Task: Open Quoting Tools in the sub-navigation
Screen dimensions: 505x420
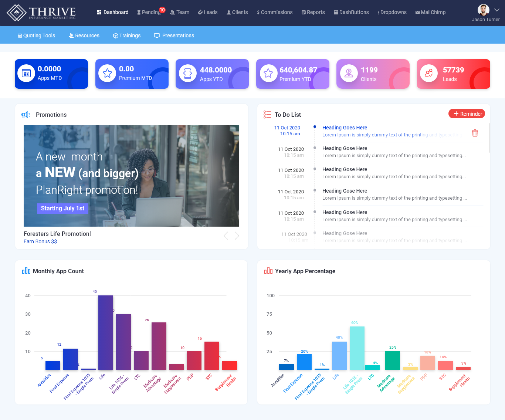Action: pos(36,35)
